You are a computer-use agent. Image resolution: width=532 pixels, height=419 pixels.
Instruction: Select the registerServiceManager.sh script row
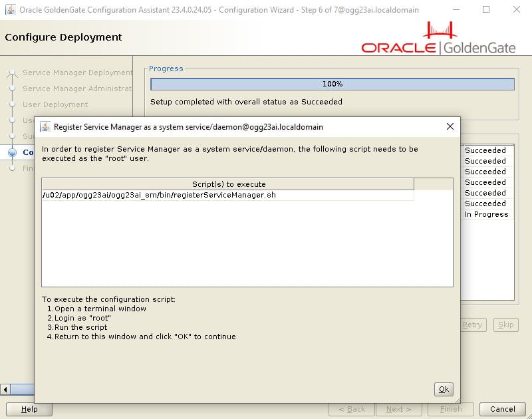point(227,195)
